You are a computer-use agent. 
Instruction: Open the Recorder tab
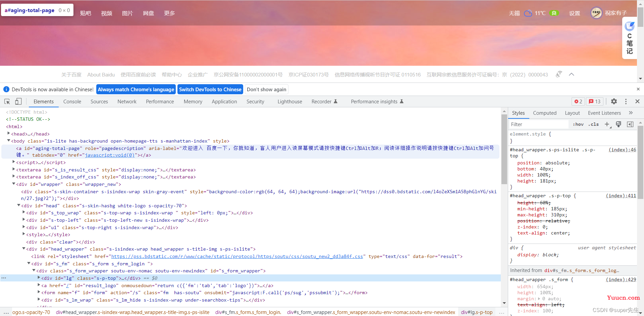[324, 102]
